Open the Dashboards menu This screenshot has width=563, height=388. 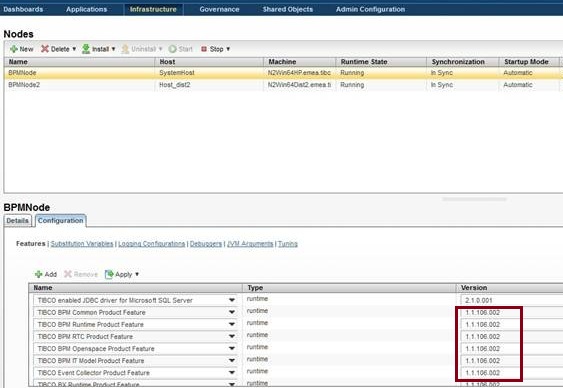pos(23,9)
